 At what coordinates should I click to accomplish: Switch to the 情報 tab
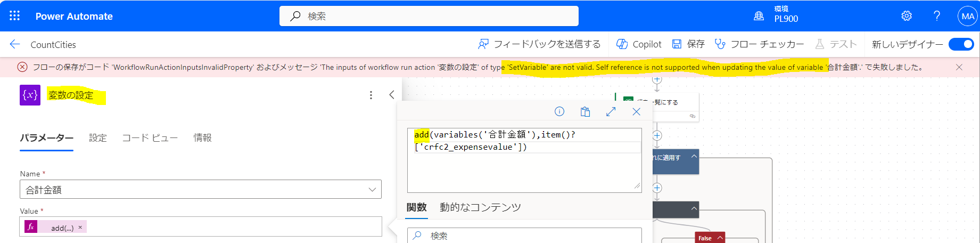(203, 138)
